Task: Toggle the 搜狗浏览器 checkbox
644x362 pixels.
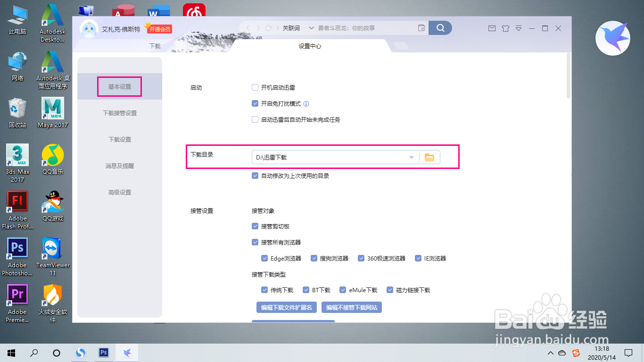Action: click(x=314, y=258)
